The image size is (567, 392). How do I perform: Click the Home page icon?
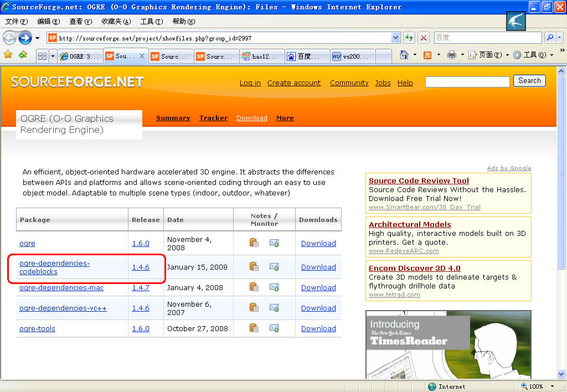tap(404, 55)
